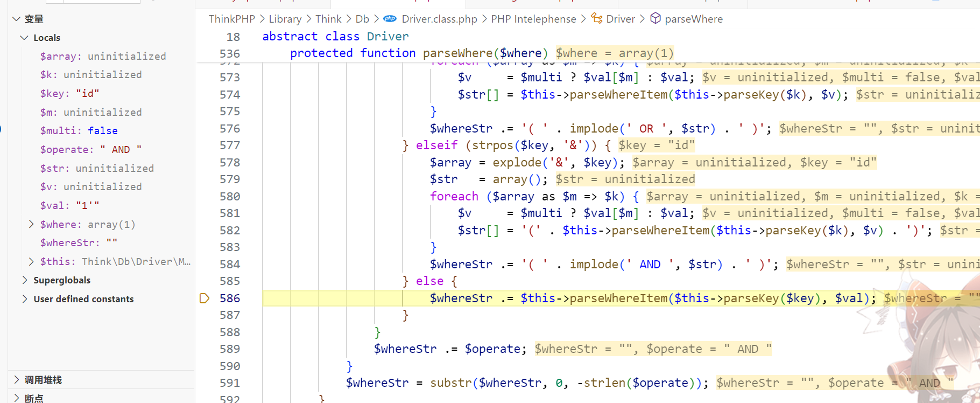Expand the $where array variable
This screenshot has width=980, height=403.
tap(31, 224)
